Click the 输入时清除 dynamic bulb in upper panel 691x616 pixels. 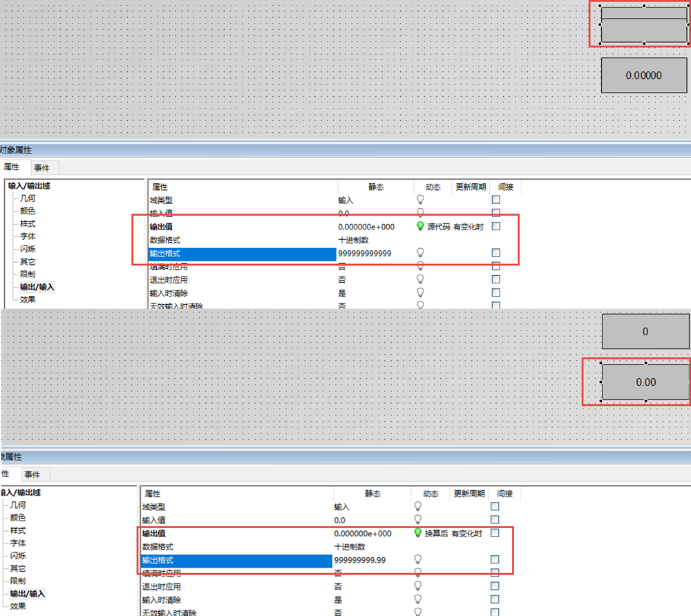pos(420,293)
